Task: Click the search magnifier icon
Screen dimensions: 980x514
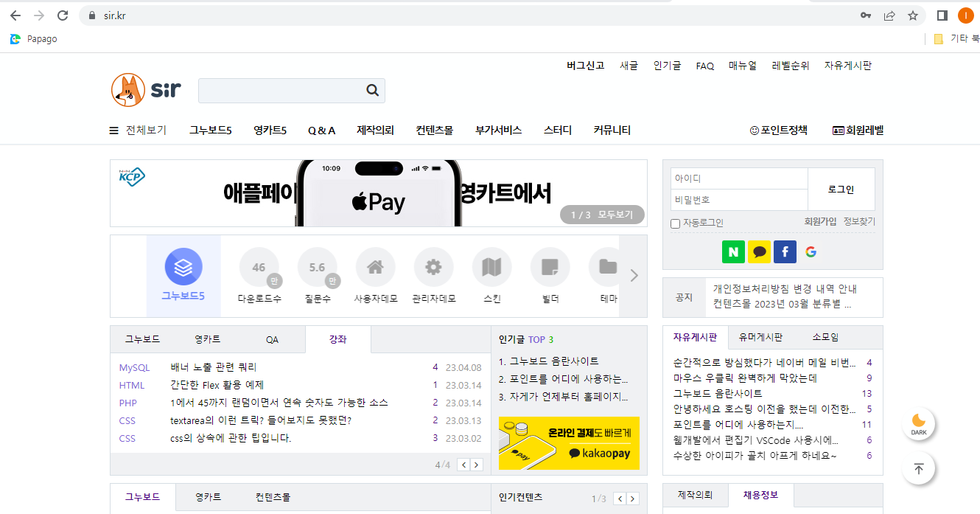Action: (372, 91)
